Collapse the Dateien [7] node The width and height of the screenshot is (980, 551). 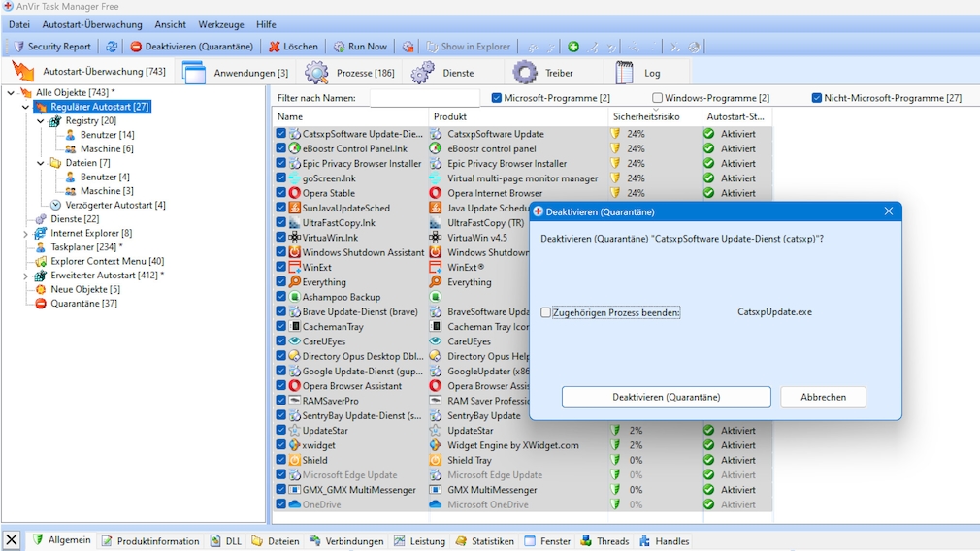coord(41,163)
